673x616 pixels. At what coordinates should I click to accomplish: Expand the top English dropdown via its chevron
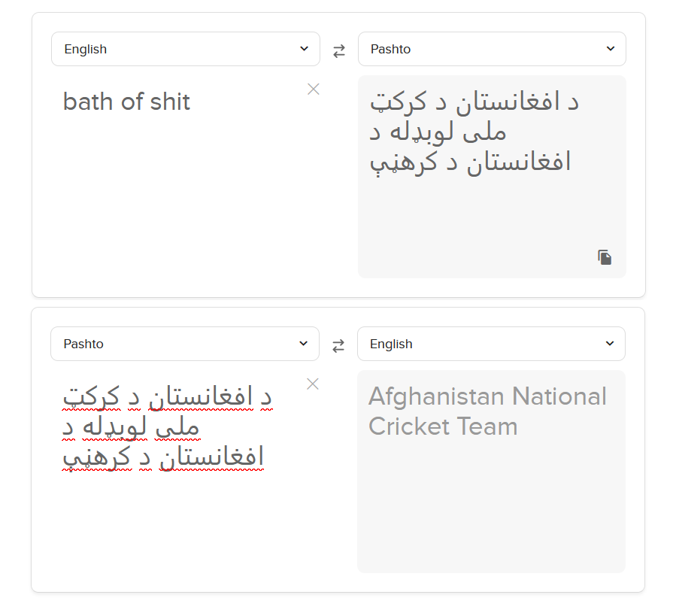tap(304, 48)
